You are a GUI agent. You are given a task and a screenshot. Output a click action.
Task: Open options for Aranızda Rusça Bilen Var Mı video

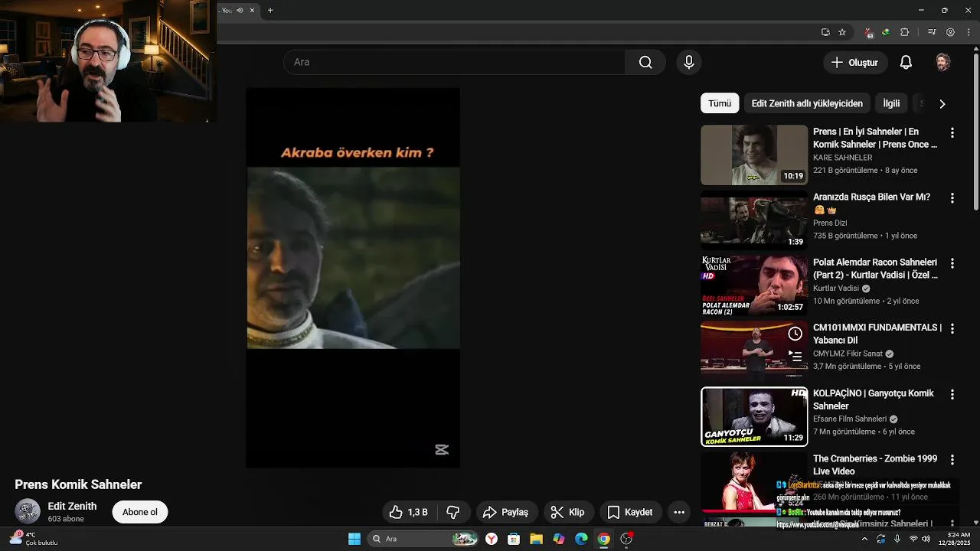point(952,197)
